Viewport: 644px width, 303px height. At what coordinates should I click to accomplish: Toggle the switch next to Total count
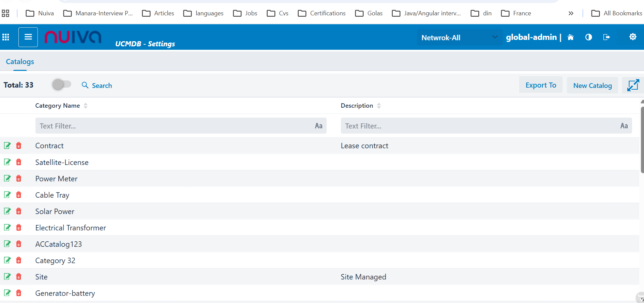(x=61, y=84)
